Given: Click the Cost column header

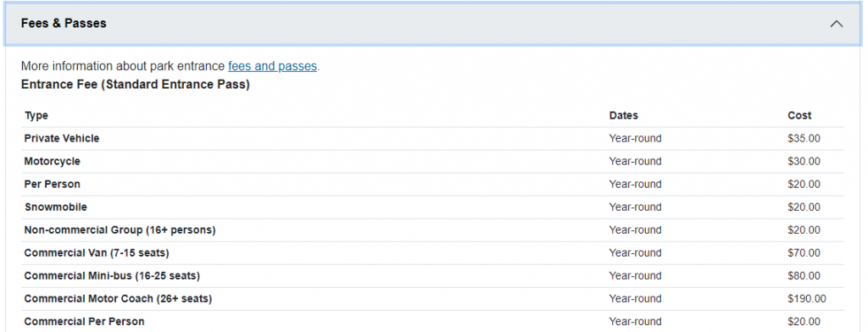Looking at the screenshot, I should coord(799,116).
